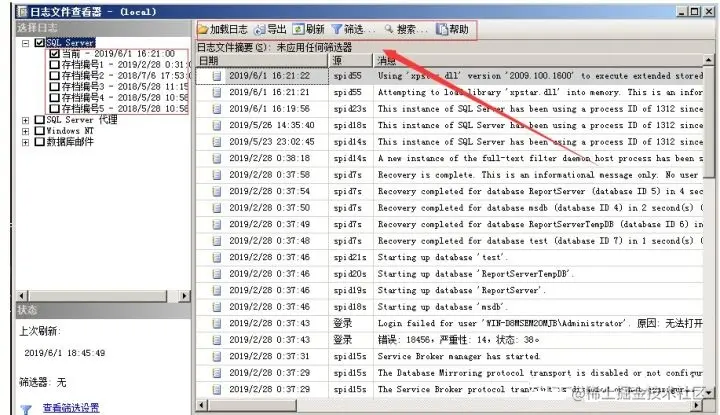Click log entry icon for 2019/5/23 23:02:45 row
The width and height of the screenshot is (720, 415).
(x=217, y=142)
